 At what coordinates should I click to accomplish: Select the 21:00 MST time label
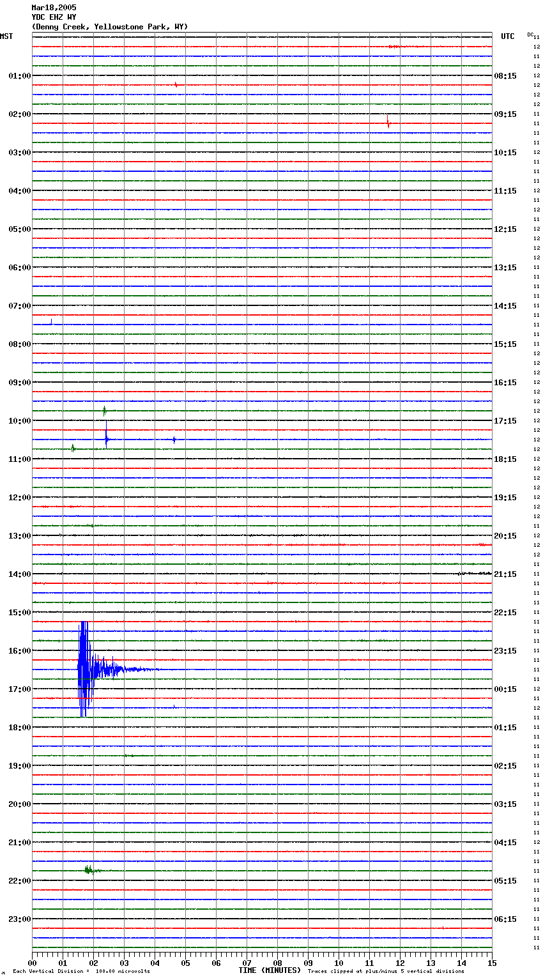[20, 843]
